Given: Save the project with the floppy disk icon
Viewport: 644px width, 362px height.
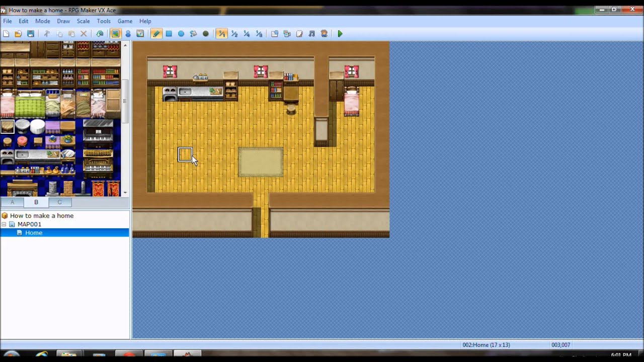Looking at the screenshot, I should click(x=31, y=34).
